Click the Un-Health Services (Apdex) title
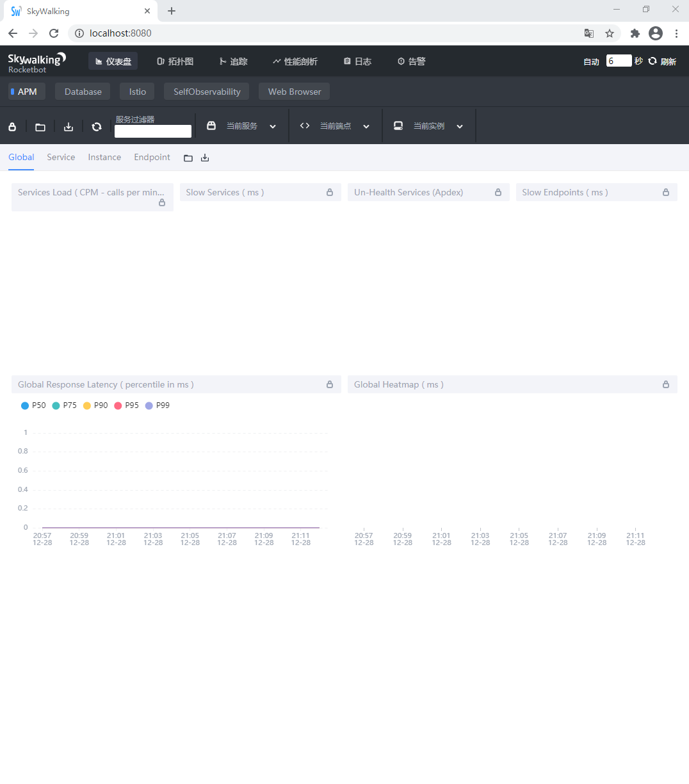Screen dimensions: 689x784 [409, 192]
